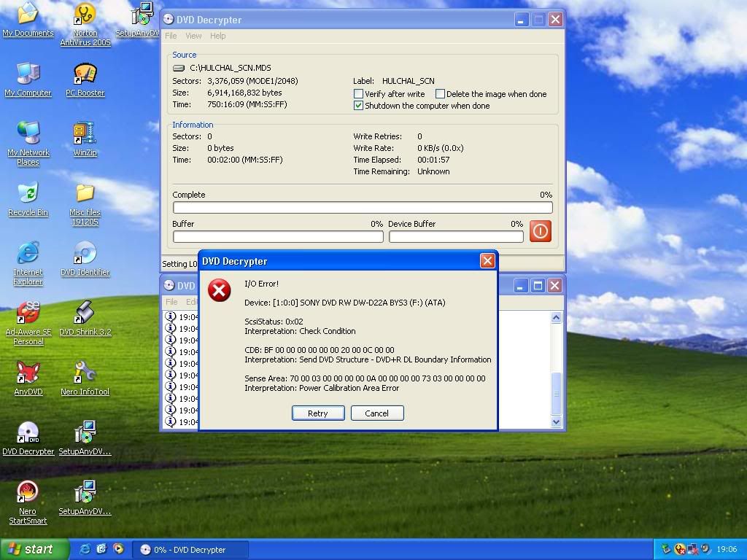Click the "I/O Error!" heading text

(x=262, y=284)
